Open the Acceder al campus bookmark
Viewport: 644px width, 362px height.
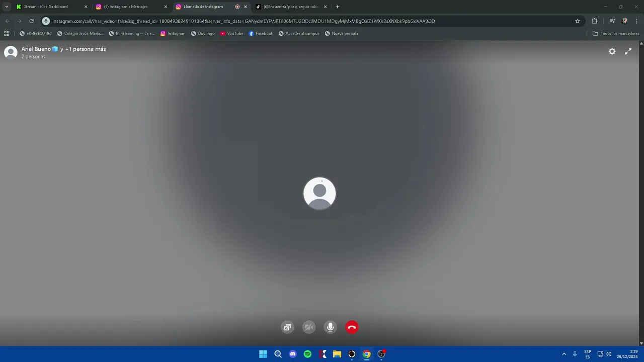tap(299, 34)
